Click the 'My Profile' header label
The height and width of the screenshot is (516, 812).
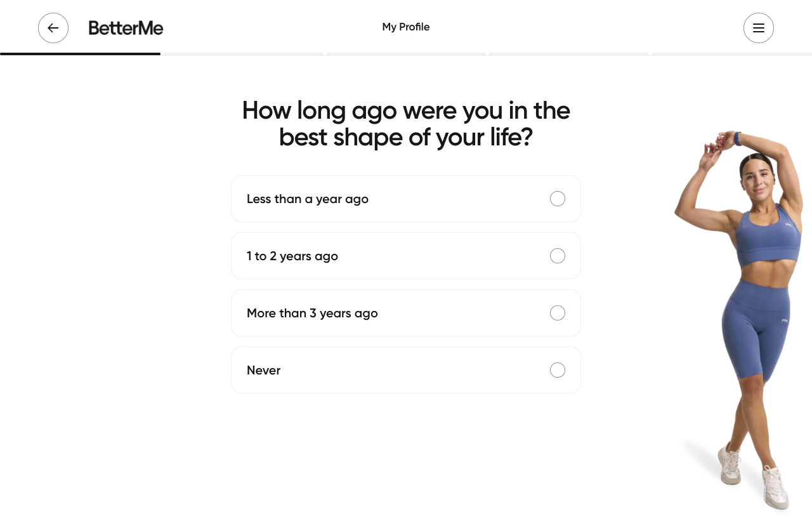pos(406,27)
